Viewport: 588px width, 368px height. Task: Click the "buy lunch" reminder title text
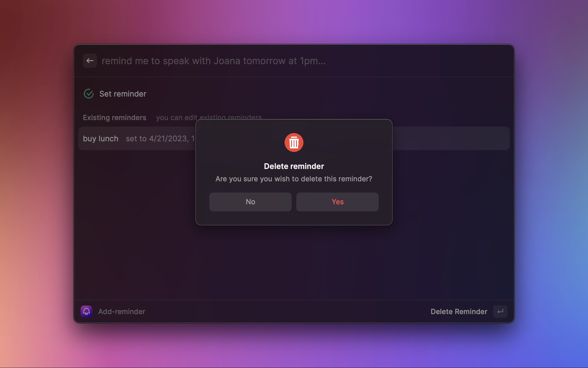click(101, 138)
